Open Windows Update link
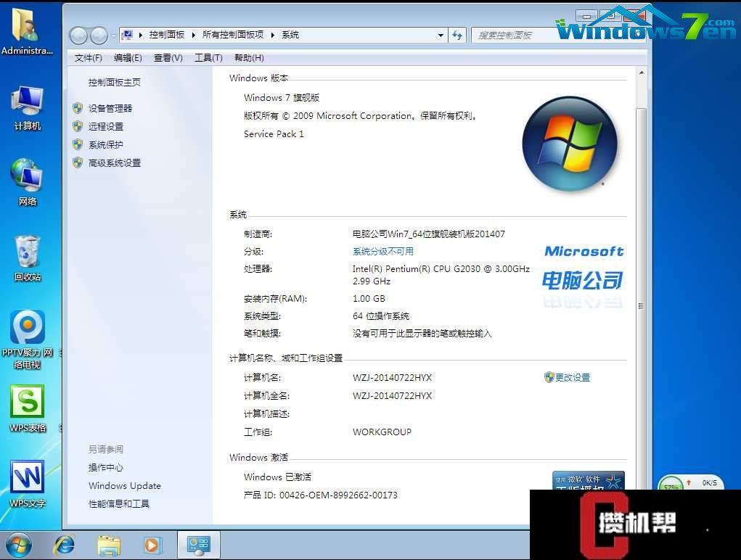 [x=125, y=485]
